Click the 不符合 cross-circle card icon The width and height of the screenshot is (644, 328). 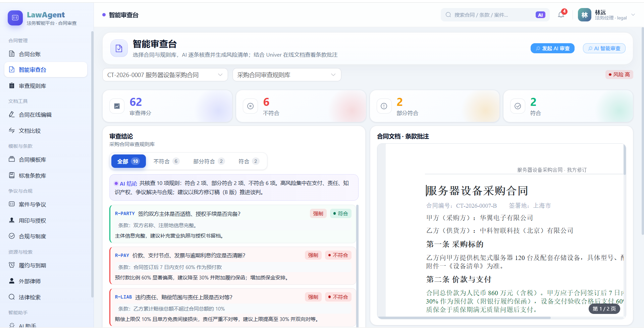(250, 106)
